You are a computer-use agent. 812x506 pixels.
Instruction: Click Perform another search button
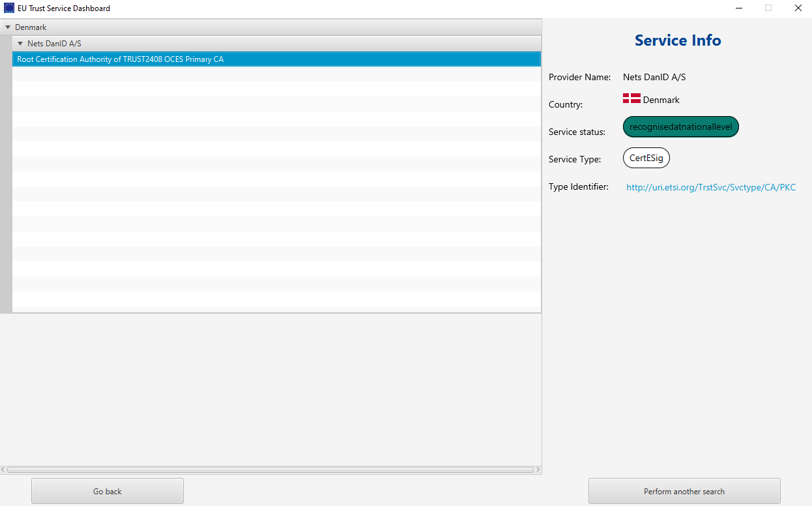click(x=684, y=491)
